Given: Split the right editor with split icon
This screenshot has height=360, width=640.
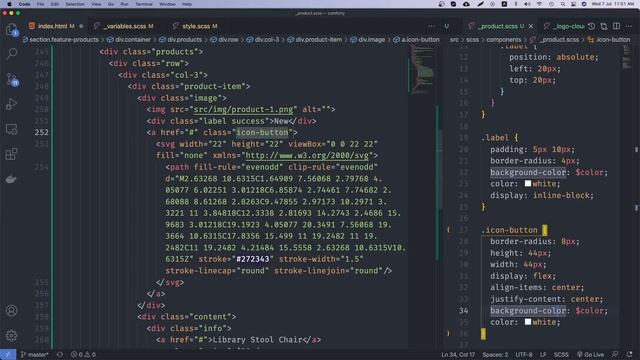Looking at the screenshot, I should coord(616,26).
